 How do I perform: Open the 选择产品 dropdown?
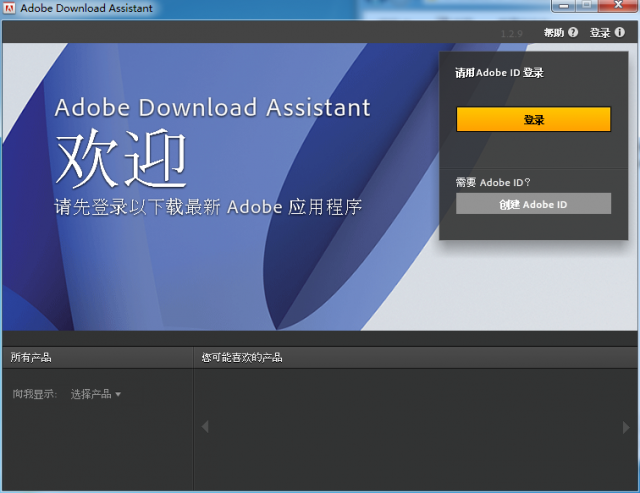[x=96, y=394]
